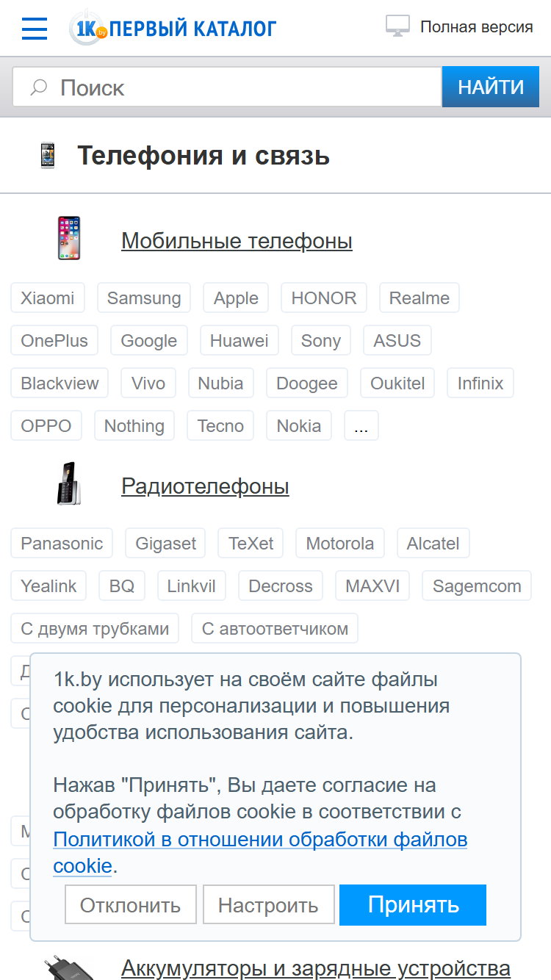The width and height of the screenshot is (551, 980).
Task: Switch to Полная версия of the site
Action: pyautogui.click(x=476, y=27)
